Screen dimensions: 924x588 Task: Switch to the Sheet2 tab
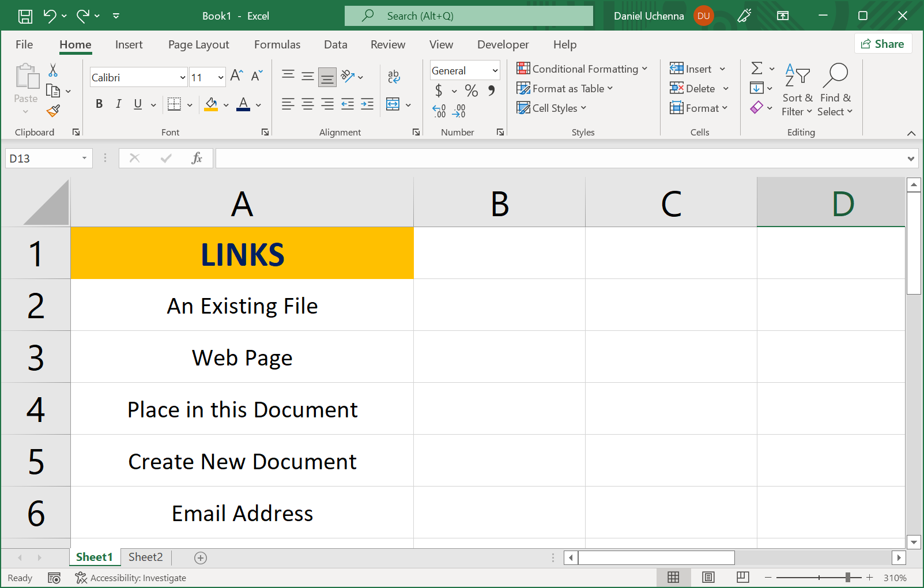(145, 557)
